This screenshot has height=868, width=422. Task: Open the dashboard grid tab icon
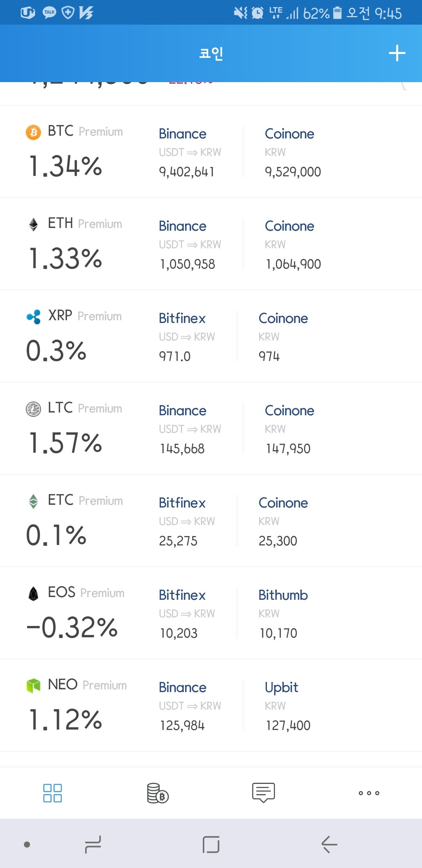[x=52, y=793]
